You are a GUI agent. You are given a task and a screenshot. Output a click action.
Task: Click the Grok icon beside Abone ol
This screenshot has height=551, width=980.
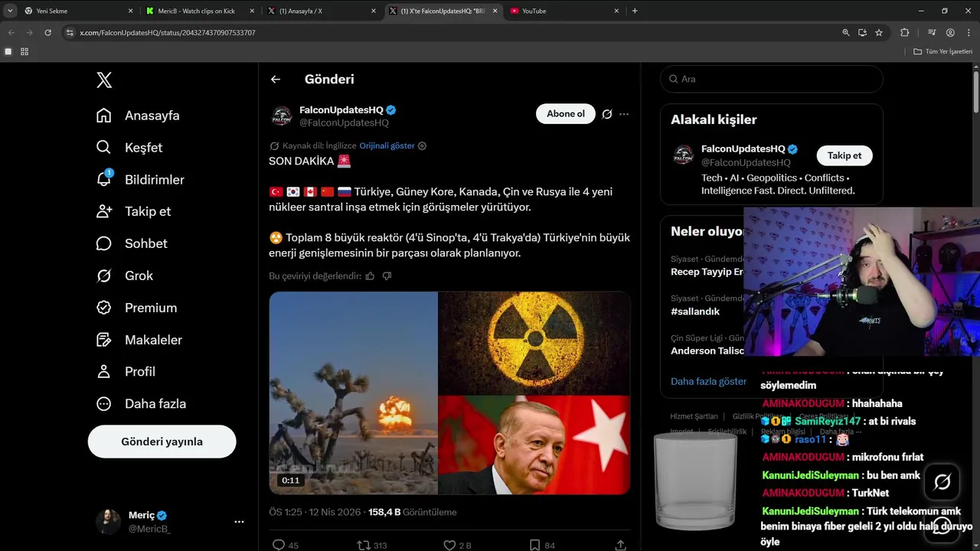click(x=606, y=114)
